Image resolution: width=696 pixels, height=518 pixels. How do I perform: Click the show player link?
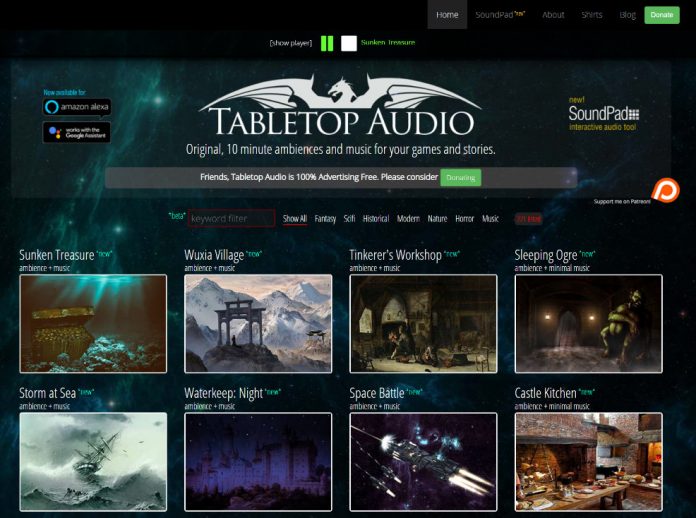(291, 43)
